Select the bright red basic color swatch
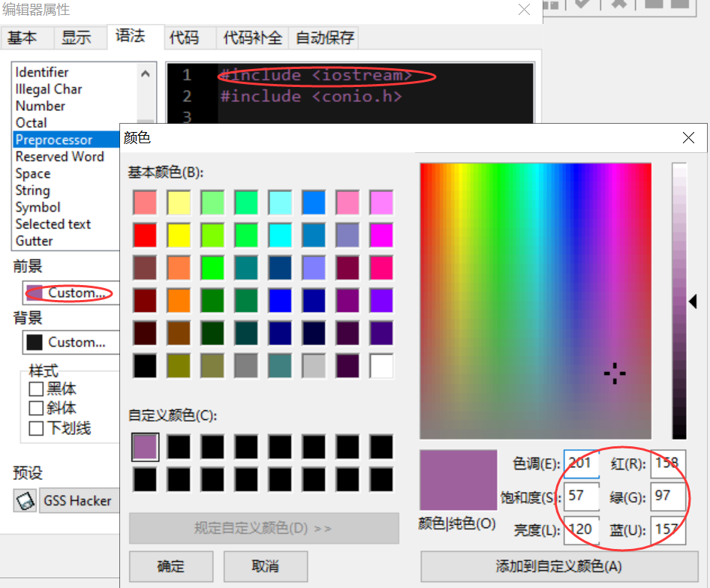The image size is (710, 588). (146, 235)
